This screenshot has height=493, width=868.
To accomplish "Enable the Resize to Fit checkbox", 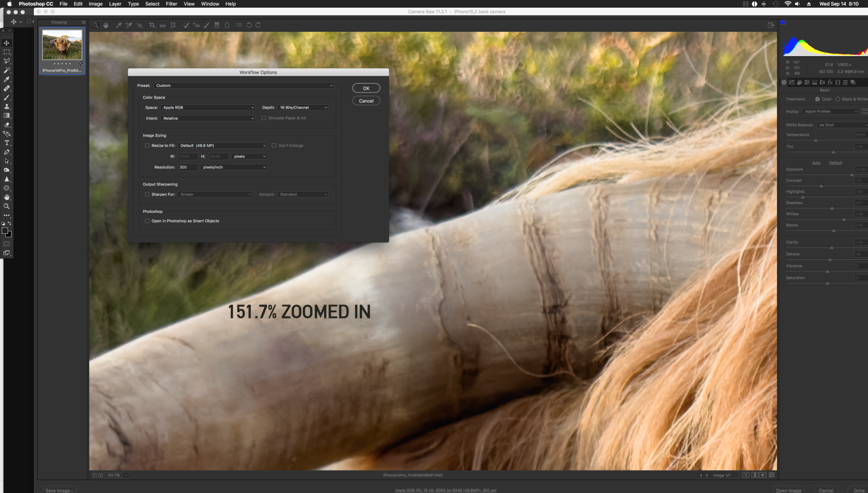I will tap(147, 146).
